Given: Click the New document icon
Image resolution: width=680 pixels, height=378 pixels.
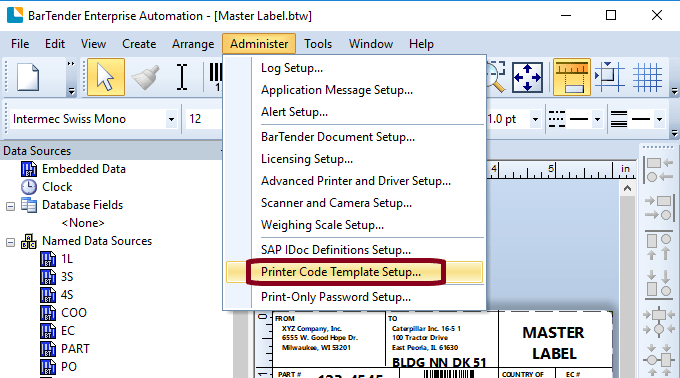Looking at the screenshot, I should pos(28,77).
